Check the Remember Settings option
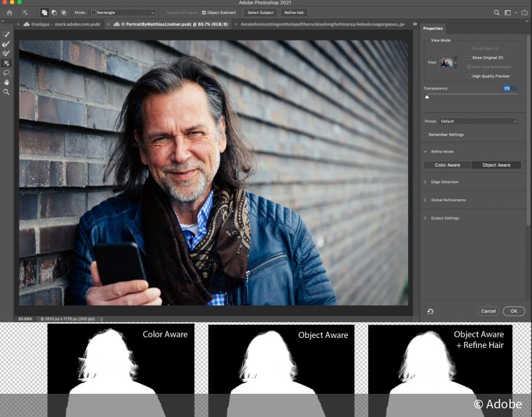 click(425, 134)
